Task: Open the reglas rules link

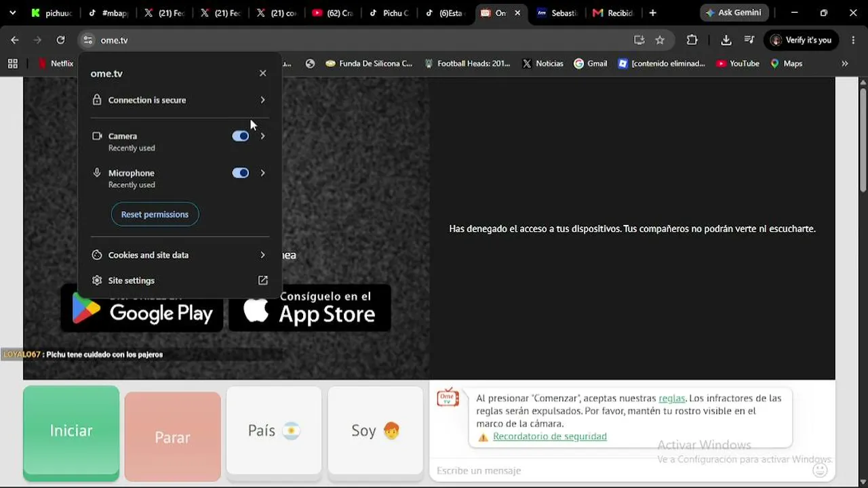Action: (672, 399)
